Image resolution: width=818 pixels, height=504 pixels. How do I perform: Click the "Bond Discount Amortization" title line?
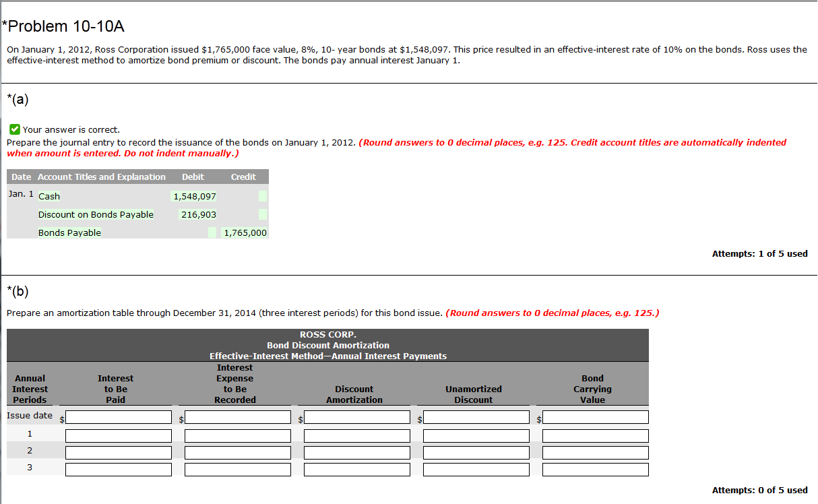click(x=327, y=345)
